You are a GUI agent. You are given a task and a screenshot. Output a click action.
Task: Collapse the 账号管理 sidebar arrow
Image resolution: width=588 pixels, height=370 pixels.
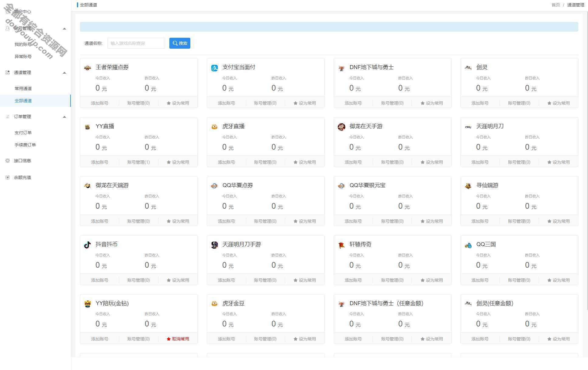pos(64,29)
